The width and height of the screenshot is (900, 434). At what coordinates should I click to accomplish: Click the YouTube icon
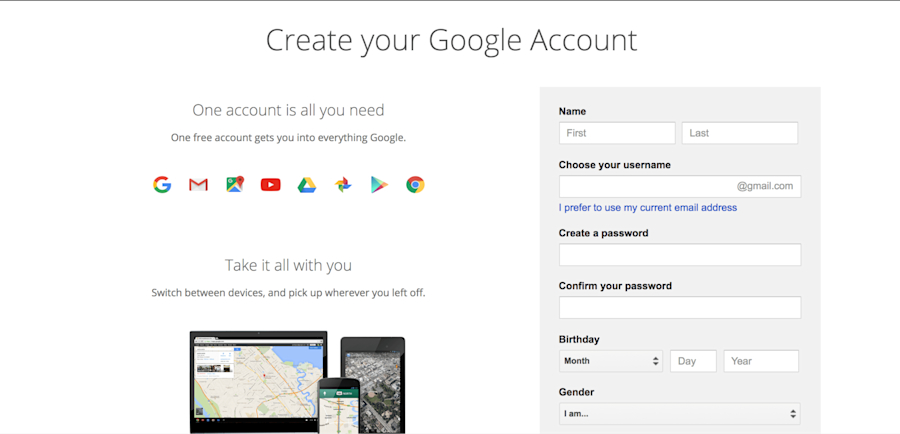click(270, 185)
